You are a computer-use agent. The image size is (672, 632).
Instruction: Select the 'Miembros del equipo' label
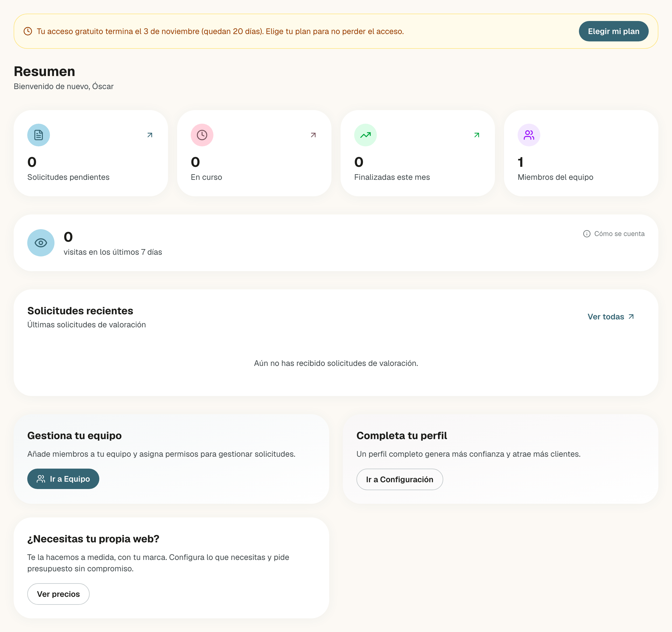[555, 177]
